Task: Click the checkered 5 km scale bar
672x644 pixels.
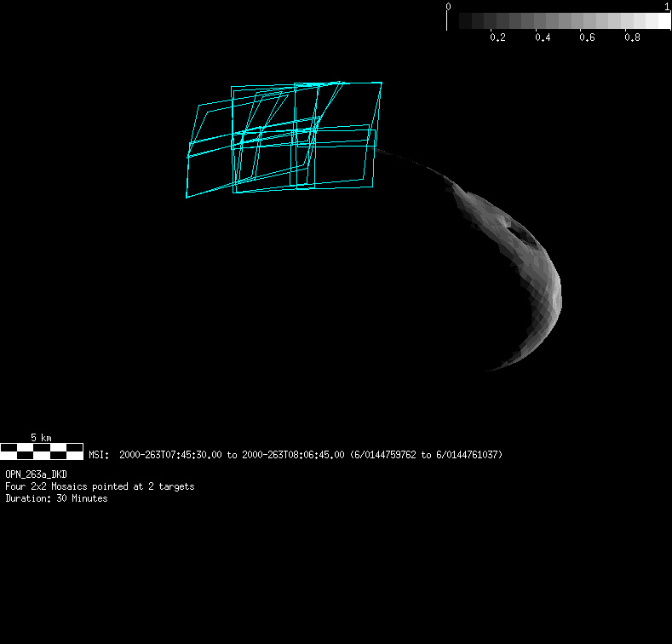Action: (41, 451)
